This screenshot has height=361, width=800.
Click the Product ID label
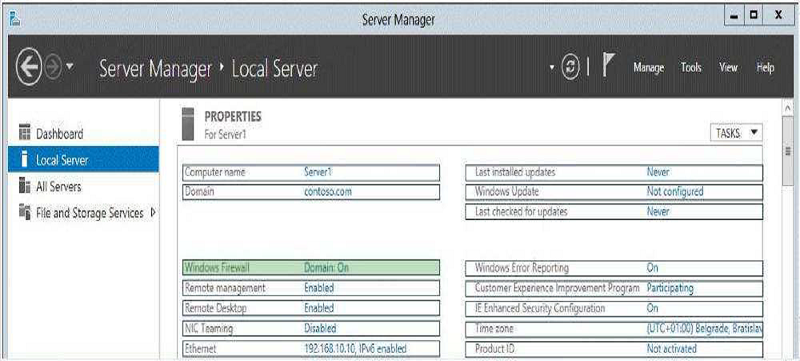[494, 349]
